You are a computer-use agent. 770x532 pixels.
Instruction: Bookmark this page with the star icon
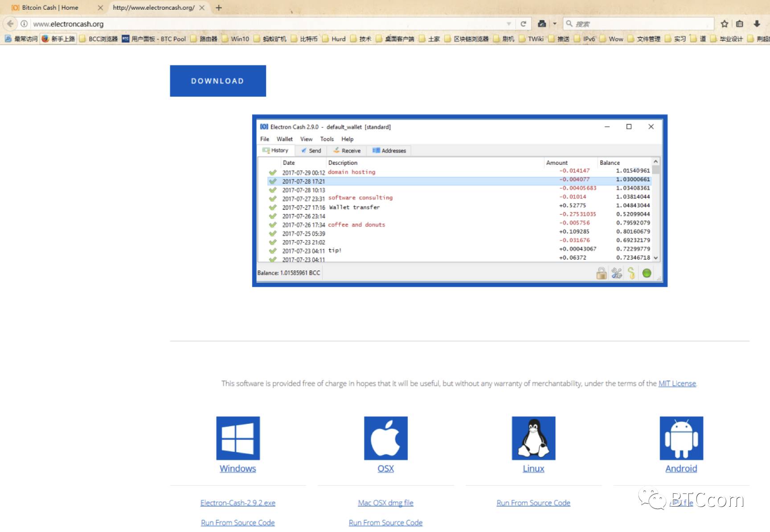click(725, 24)
